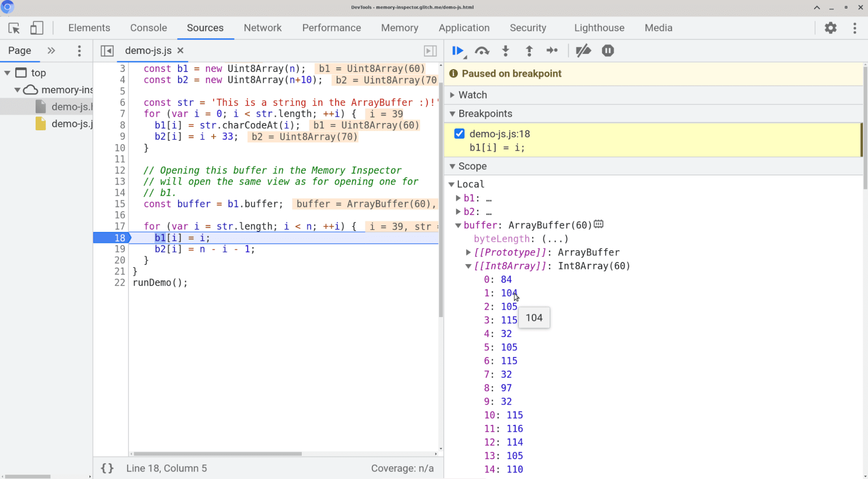868x479 pixels.
Task: Expand the b1 local variable
Action: tap(459, 198)
